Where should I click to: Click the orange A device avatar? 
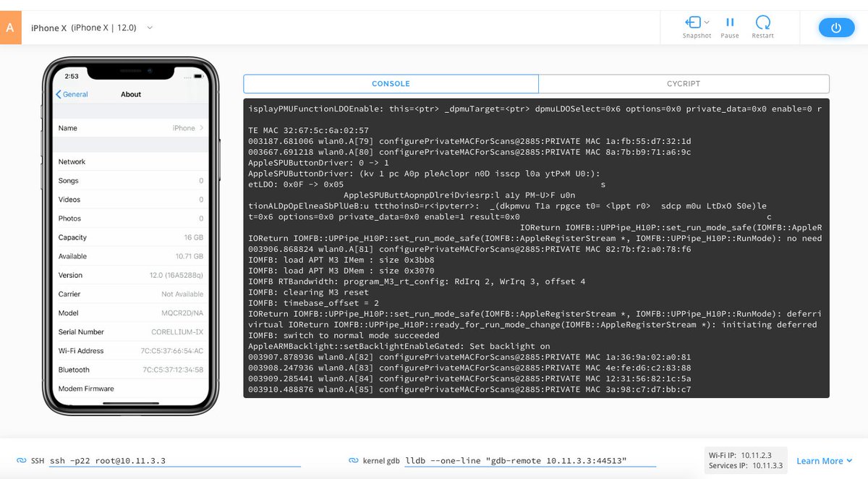point(10,27)
